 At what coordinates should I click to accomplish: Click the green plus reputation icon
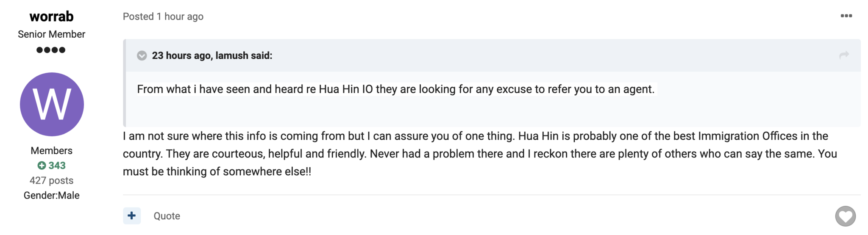tap(42, 166)
